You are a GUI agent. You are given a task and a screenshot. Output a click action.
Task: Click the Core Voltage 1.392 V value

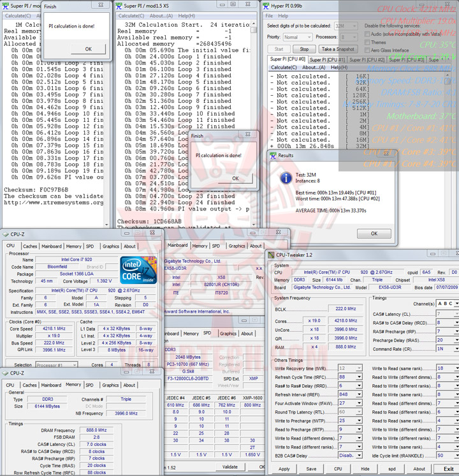click(x=104, y=281)
